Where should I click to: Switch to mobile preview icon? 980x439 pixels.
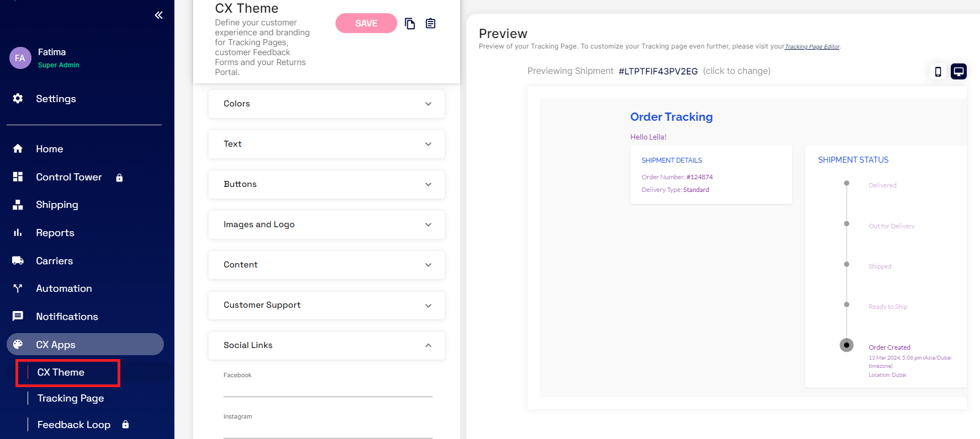[x=938, y=72]
